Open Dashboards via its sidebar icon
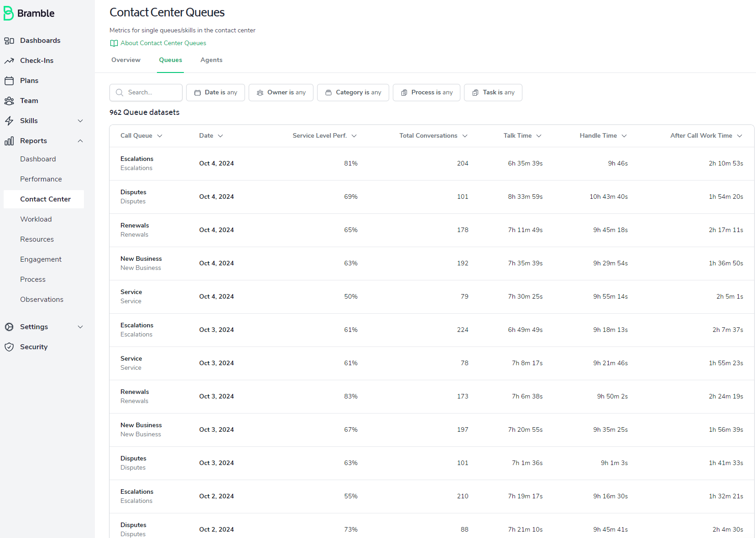 point(9,41)
